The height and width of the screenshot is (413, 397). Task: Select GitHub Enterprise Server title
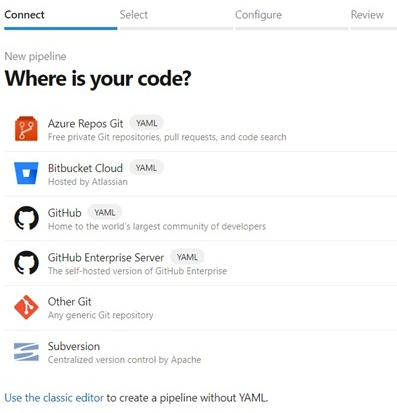pyautogui.click(x=106, y=257)
